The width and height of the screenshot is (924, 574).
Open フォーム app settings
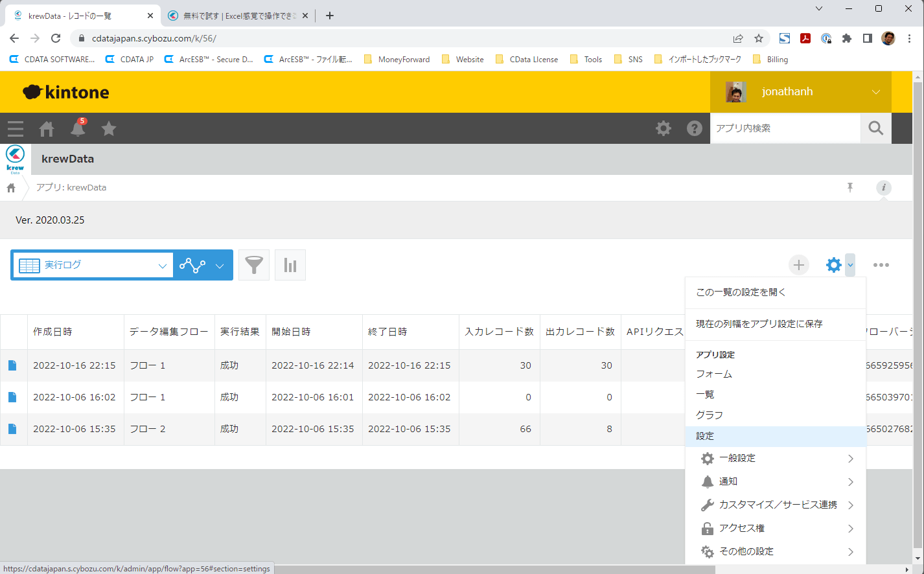pos(776,374)
